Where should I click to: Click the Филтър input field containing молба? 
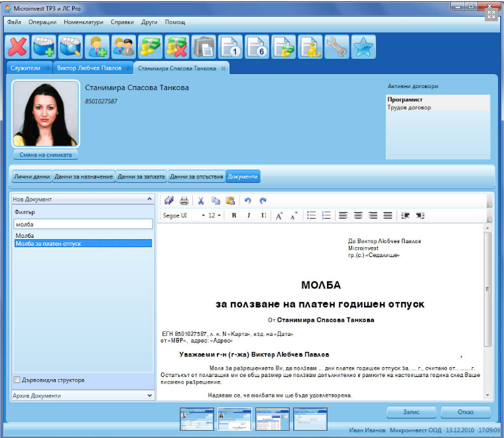[x=83, y=224]
